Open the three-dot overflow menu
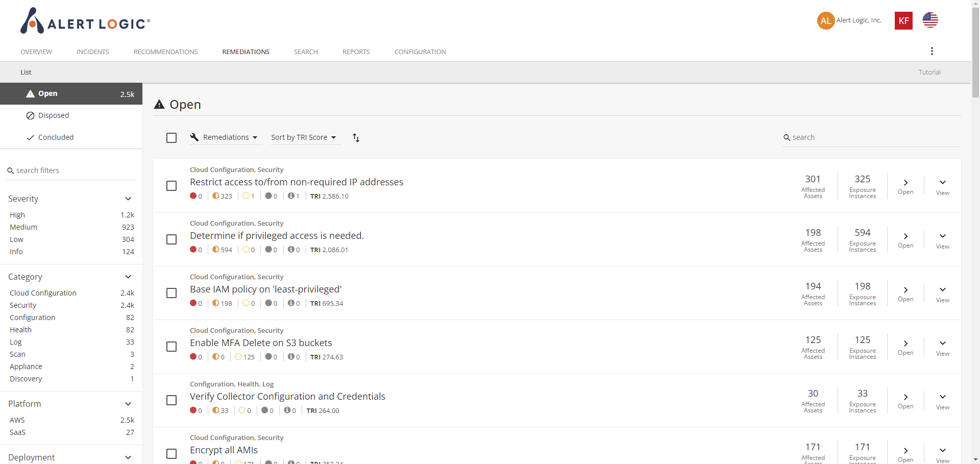Screen dimensions: 980x464 pyautogui.click(x=932, y=51)
